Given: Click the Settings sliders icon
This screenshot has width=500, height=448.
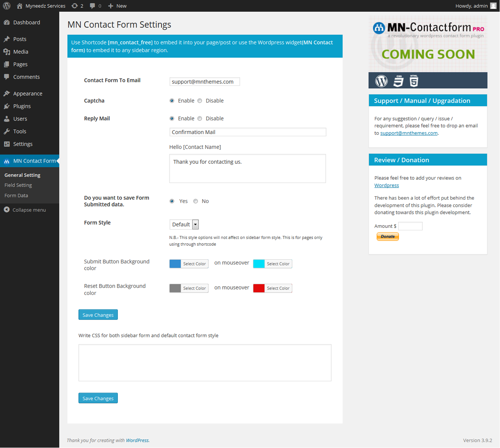Looking at the screenshot, I should tap(7, 144).
